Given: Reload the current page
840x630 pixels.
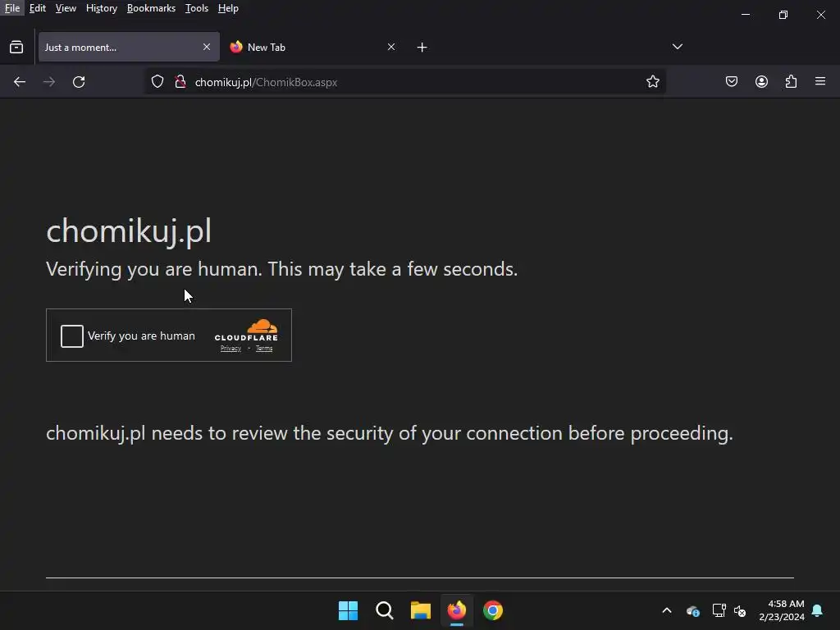Looking at the screenshot, I should point(79,82).
